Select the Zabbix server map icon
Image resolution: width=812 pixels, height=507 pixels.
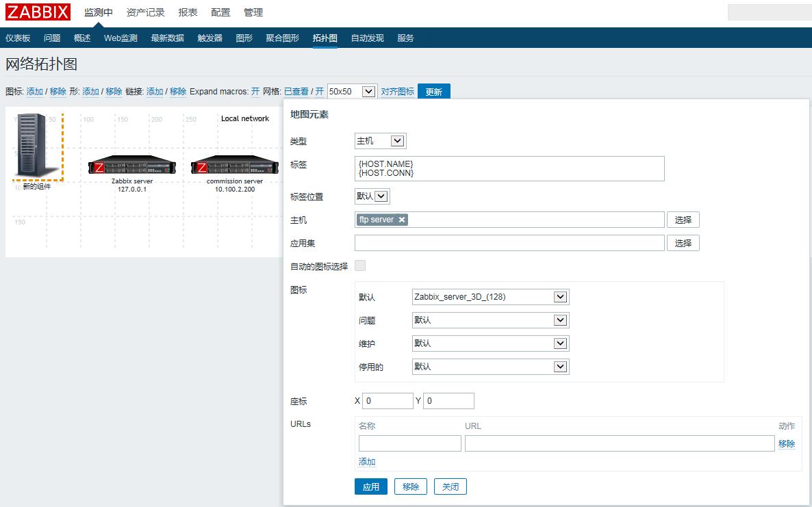(x=132, y=165)
